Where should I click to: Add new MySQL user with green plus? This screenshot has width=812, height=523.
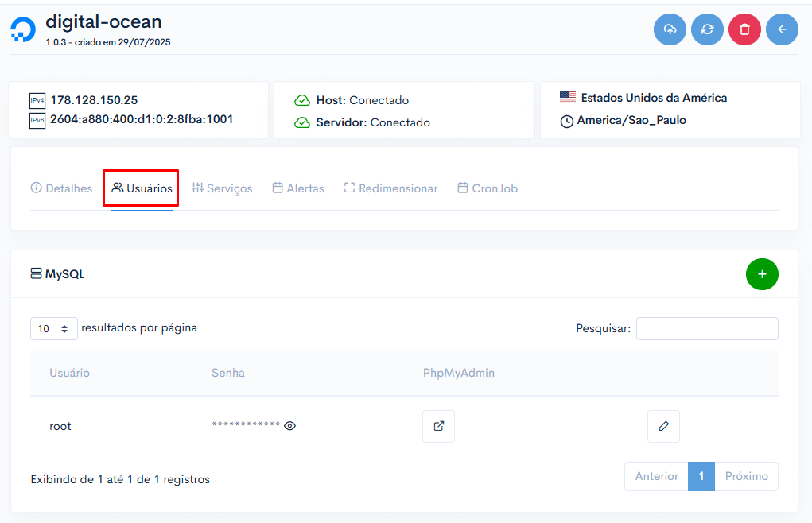(x=762, y=274)
